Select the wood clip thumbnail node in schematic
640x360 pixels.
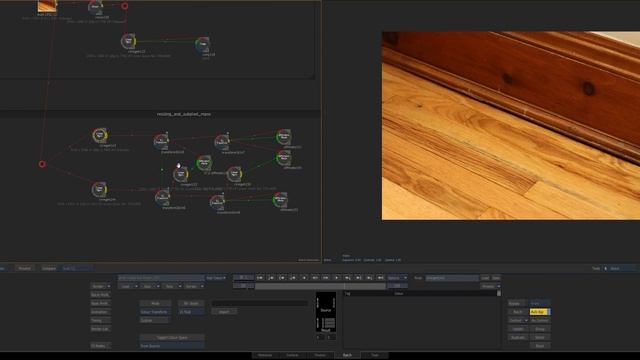[47, 6]
